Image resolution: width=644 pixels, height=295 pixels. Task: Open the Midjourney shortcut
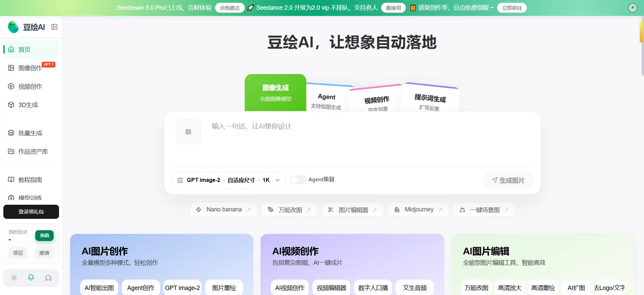(x=419, y=209)
